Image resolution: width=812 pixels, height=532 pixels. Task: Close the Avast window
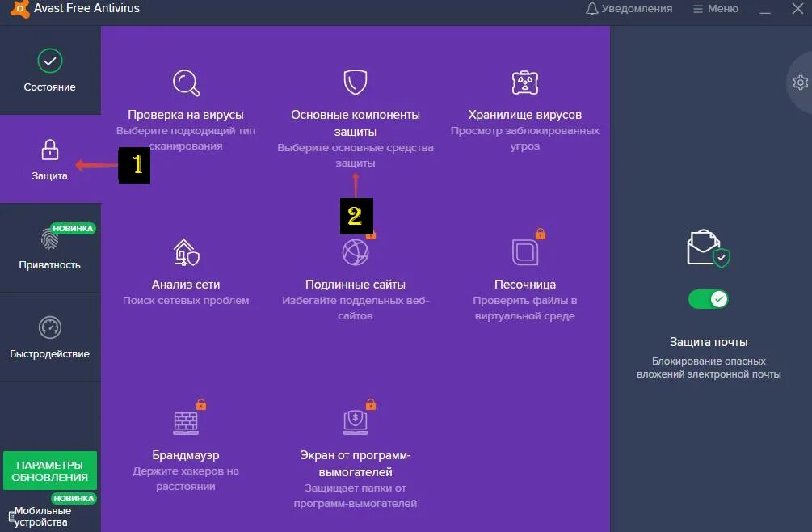click(797, 8)
